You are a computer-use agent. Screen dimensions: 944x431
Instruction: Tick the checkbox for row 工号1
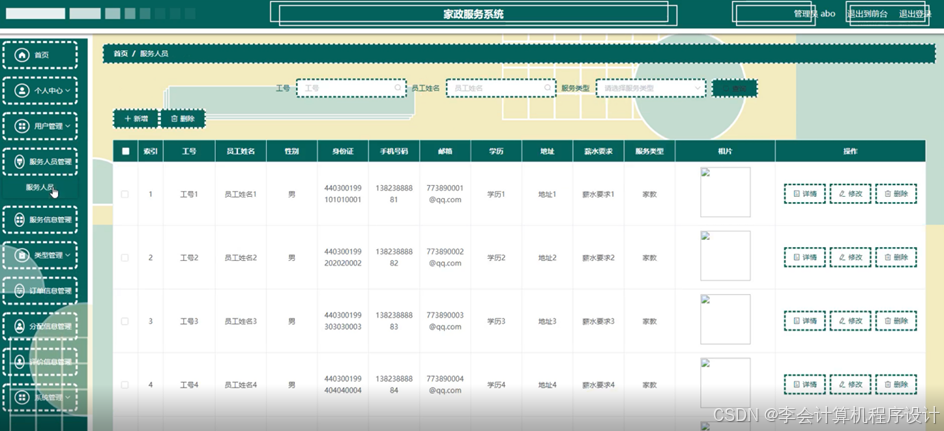pyautogui.click(x=125, y=194)
